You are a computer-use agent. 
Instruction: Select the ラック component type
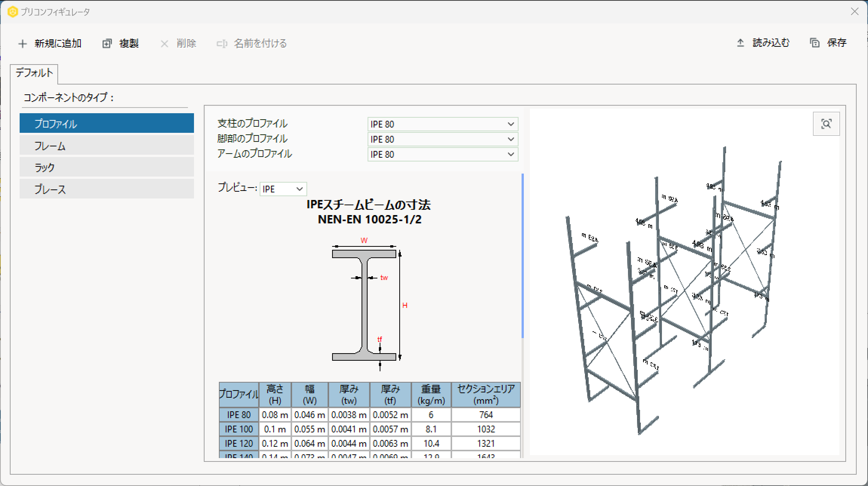click(x=107, y=167)
